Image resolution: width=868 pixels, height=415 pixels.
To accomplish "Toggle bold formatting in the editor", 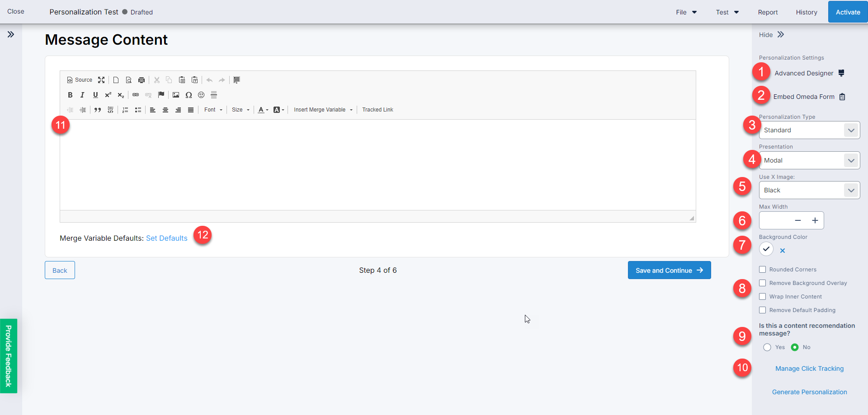I will [70, 95].
